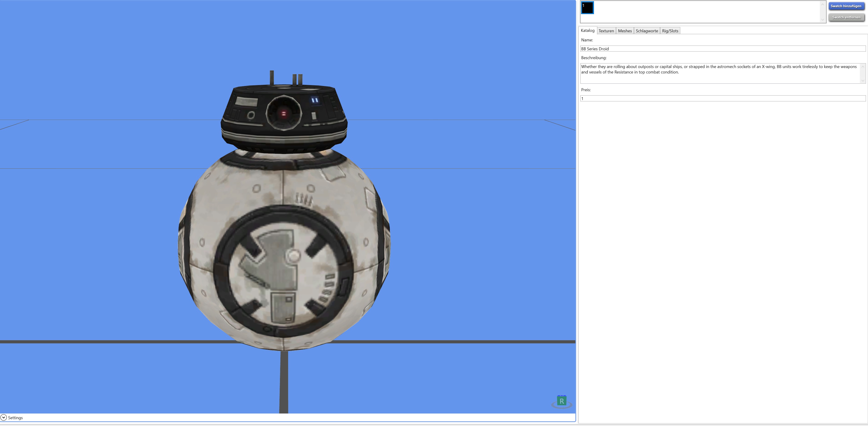Click the Preis input field
This screenshot has width=868, height=426.
(x=723, y=98)
